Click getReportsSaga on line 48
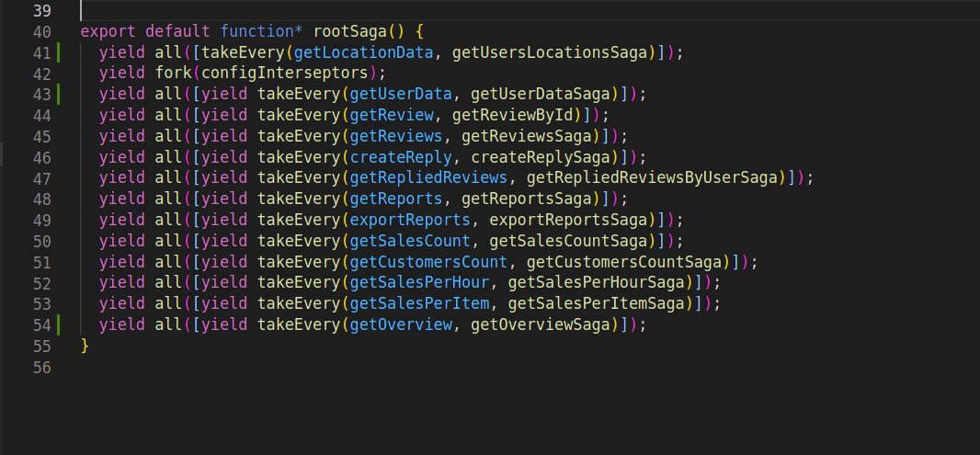980x455 pixels. point(527,199)
